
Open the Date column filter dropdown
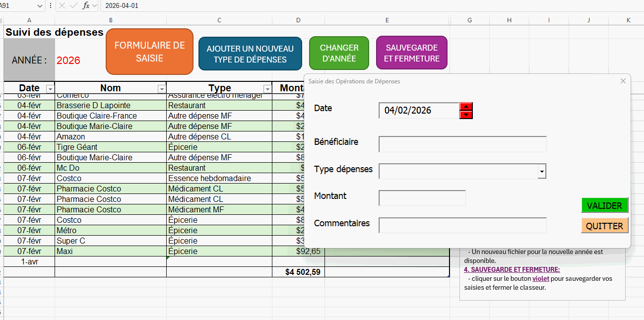[50, 89]
